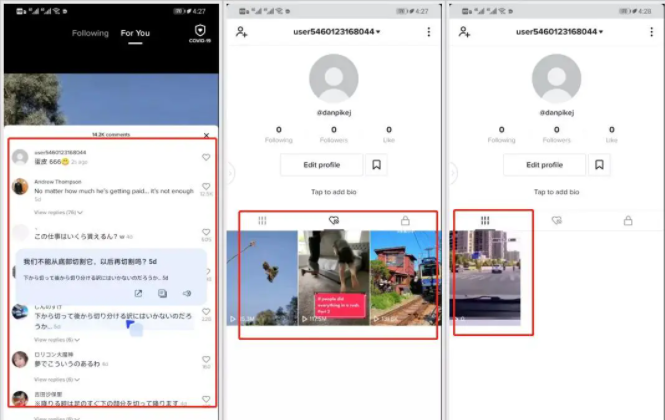Expand View replies under the 下から切って comment

57,339
